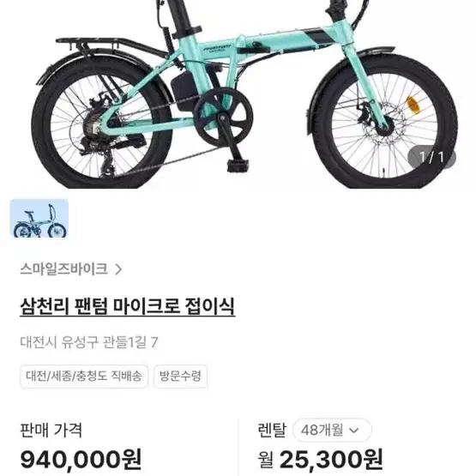Image resolution: width=476 pixels, height=476 pixels.
Task: Open the 삼천리 팬텀 마이크로 접이식 title link
Action: [x=128, y=306]
